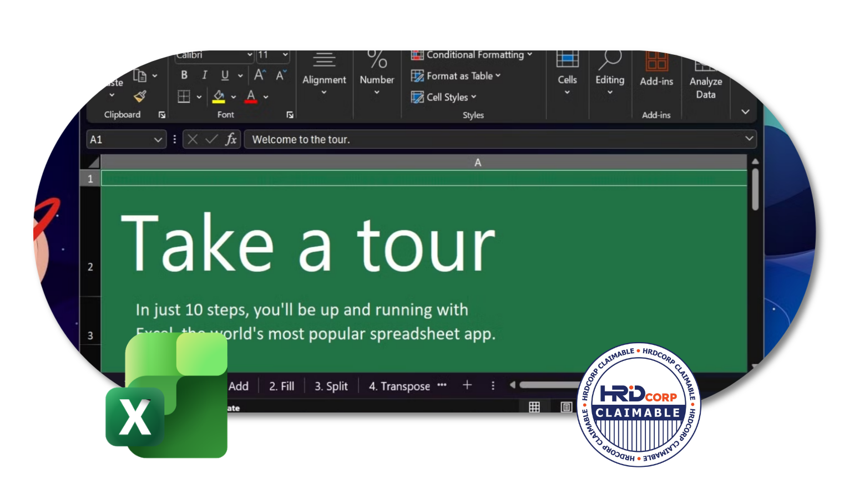Toggle Bold formatting
The image size is (849, 504).
click(184, 75)
